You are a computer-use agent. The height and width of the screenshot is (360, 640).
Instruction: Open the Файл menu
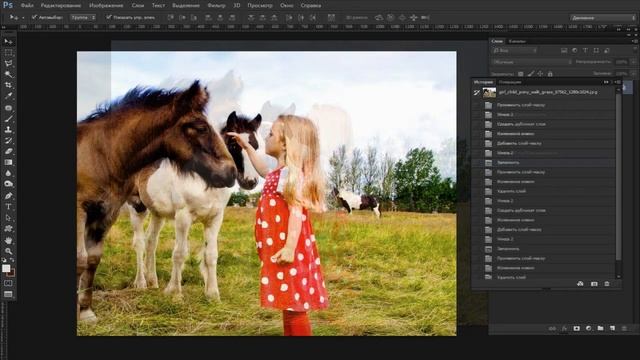[27, 6]
